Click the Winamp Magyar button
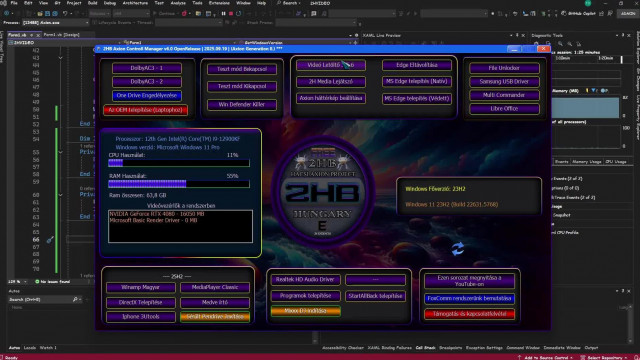640x360 pixels. (x=141, y=287)
